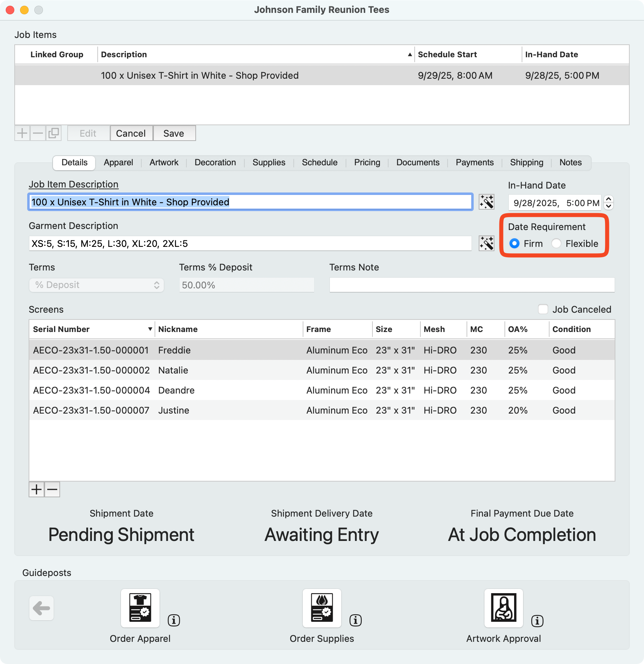Select the Flexible date requirement

(556, 244)
